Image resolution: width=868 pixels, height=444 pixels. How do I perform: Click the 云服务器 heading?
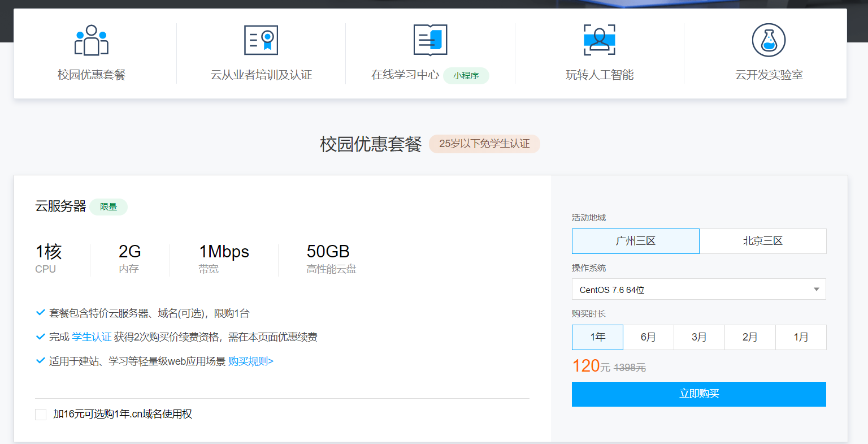[x=60, y=206]
